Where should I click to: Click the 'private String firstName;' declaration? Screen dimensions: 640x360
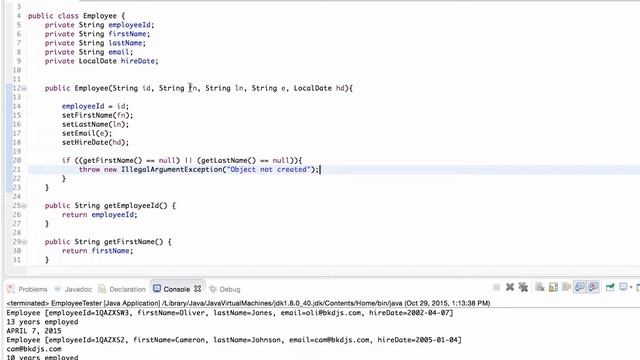click(x=98, y=34)
